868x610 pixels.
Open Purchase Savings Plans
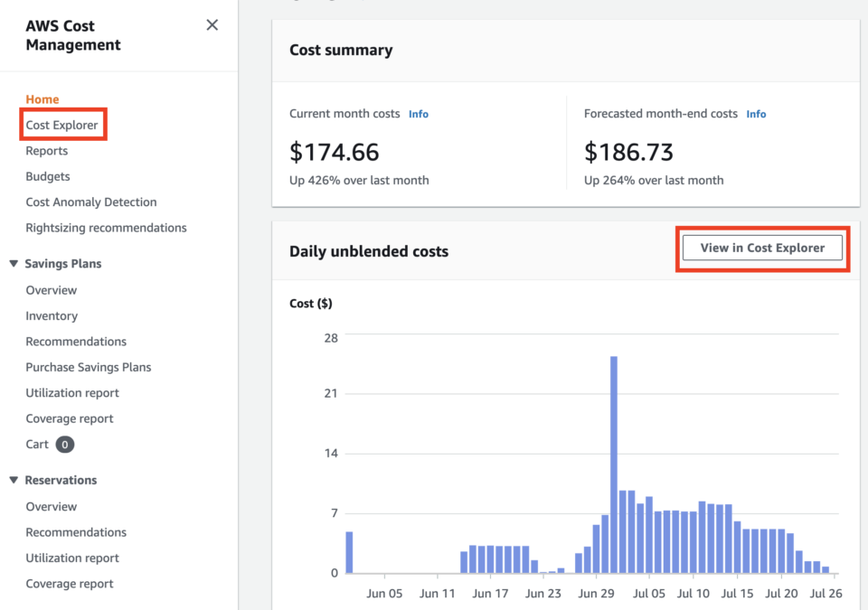(x=88, y=367)
